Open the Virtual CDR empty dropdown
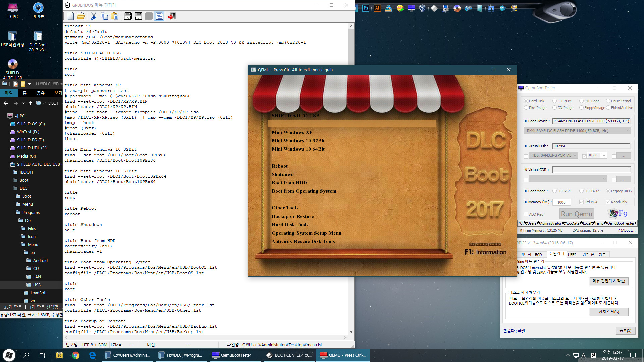Viewport: 644px width, 362px height. (568, 179)
